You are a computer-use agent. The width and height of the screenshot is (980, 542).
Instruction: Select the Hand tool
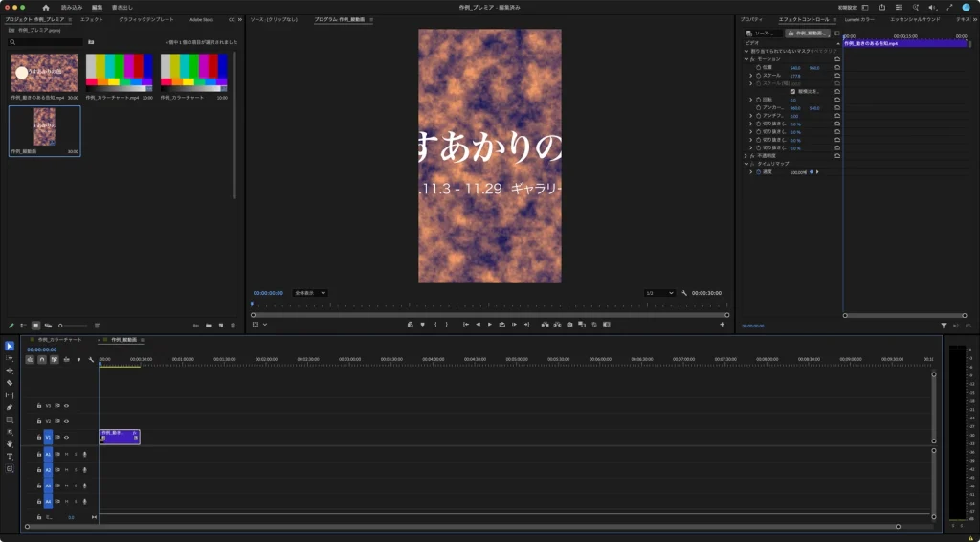click(x=10, y=444)
